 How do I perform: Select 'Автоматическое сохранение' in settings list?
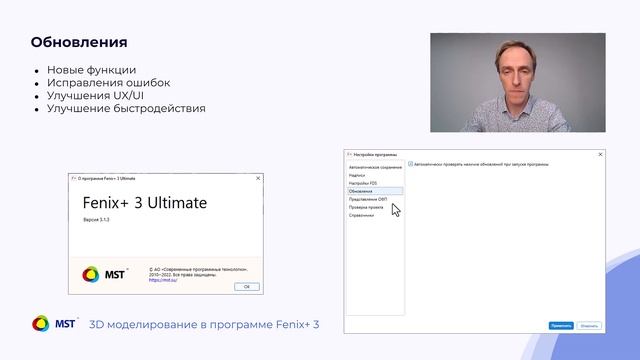coord(375,167)
